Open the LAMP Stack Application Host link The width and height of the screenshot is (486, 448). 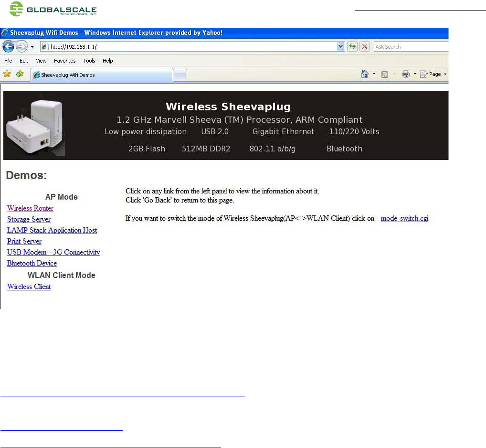point(52,230)
